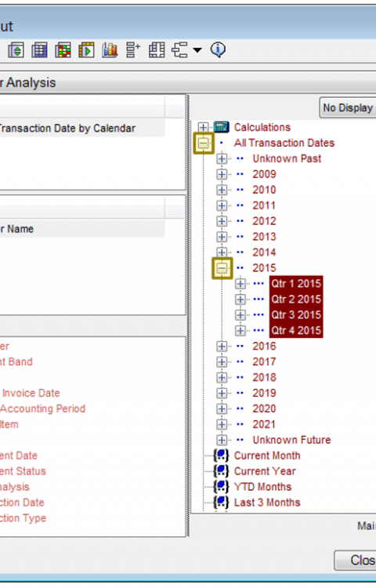This screenshot has width=376, height=588.
Task: Select Accounting Period in dimension list
Action: coord(43,408)
